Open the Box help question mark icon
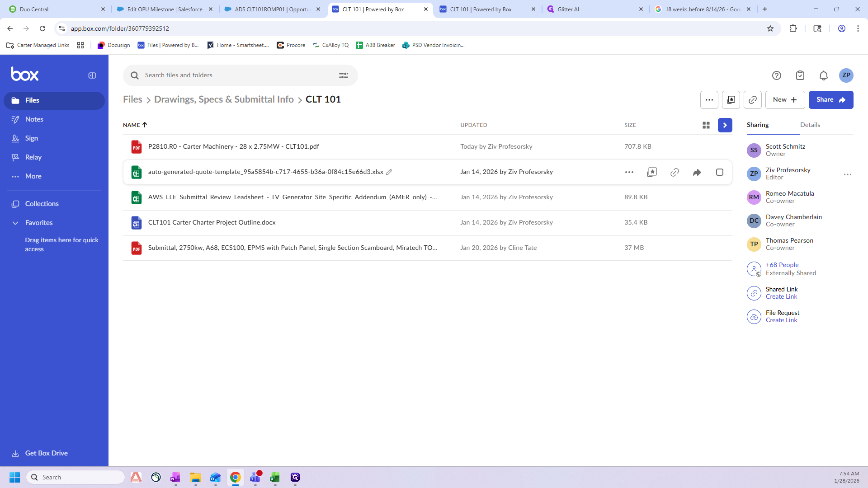This screenshot has width=868, height=488. 776,75
